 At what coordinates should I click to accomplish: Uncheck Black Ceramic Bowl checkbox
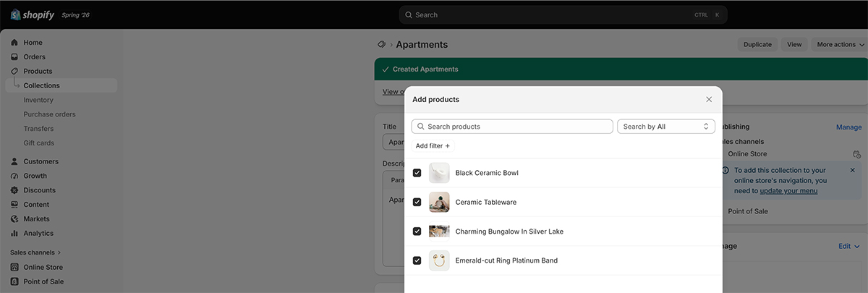[x=417, y=173]
